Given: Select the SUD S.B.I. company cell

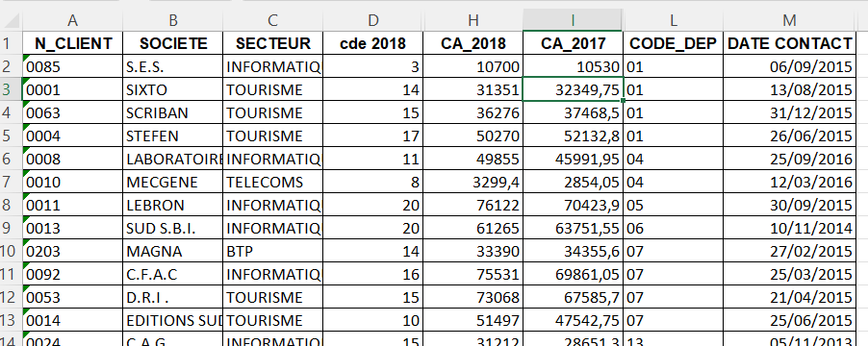Looking at the screenshot, I should pos(172,229).
